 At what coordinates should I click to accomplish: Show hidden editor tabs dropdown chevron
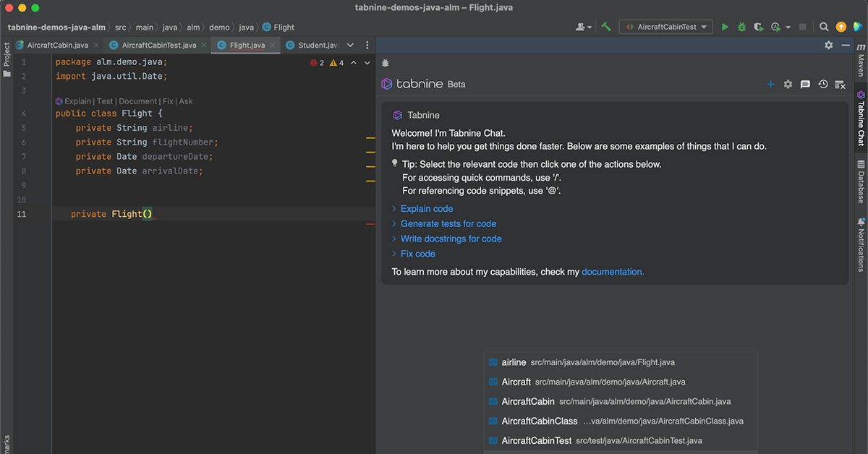351,46
